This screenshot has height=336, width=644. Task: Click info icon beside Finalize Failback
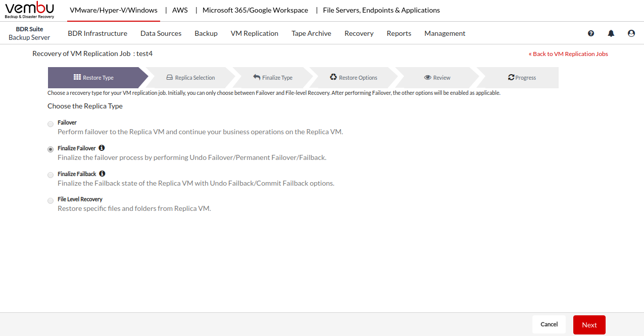coord(102,174)
